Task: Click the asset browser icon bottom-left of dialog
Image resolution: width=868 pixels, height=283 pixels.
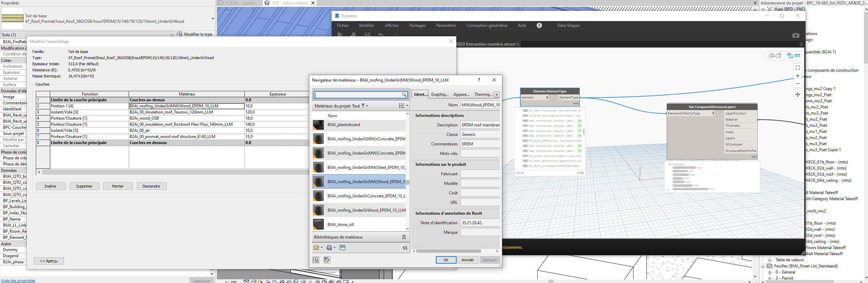Action: [316, 260]
